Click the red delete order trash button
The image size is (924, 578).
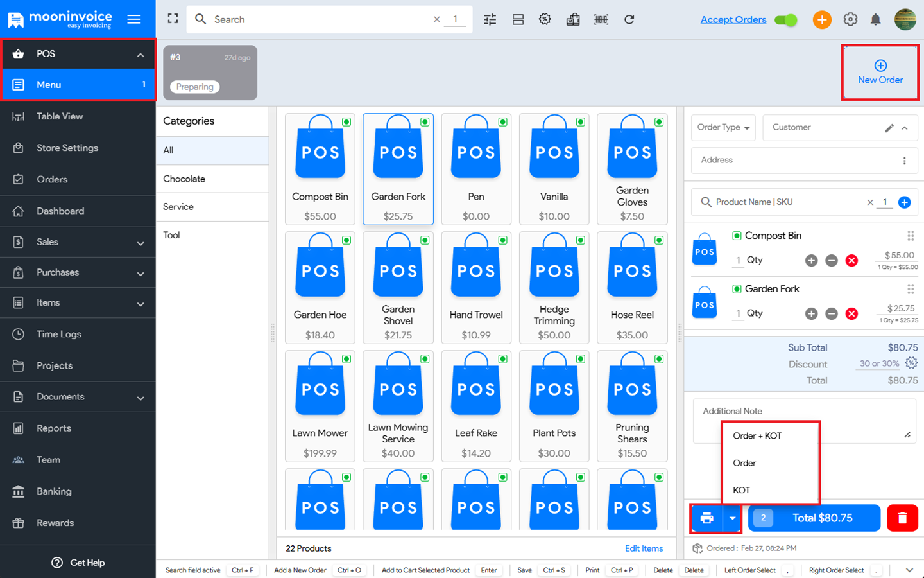click(x=902, y=518)
